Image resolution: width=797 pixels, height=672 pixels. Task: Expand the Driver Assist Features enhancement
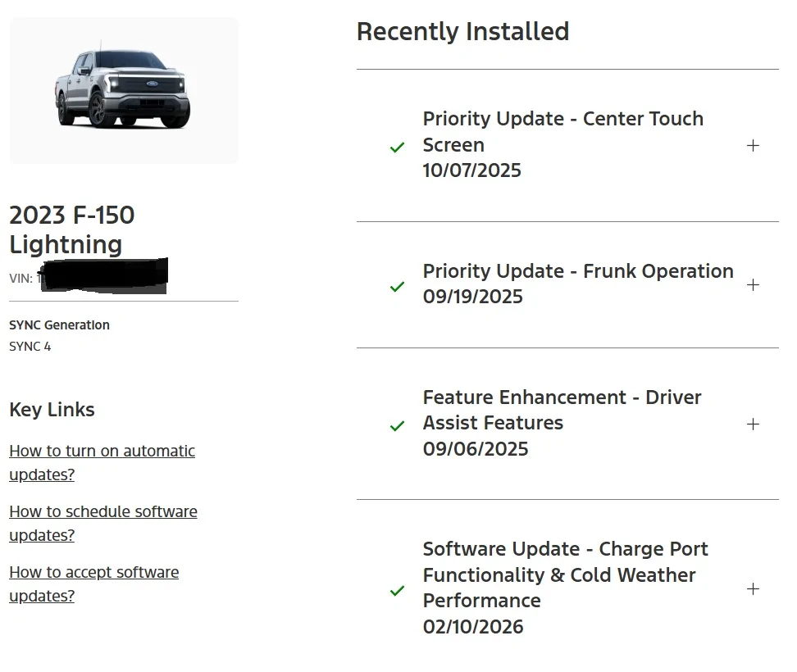[x=753, y=424]
